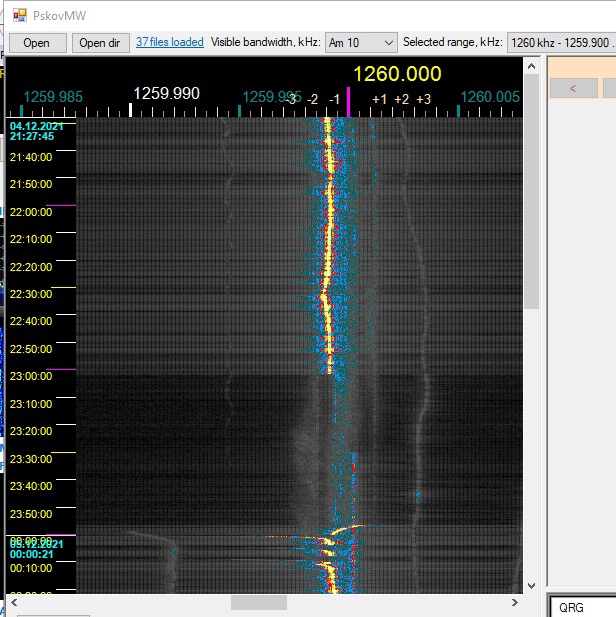
Task: Click the PskovMW window icon
Action: coord(20,15)
